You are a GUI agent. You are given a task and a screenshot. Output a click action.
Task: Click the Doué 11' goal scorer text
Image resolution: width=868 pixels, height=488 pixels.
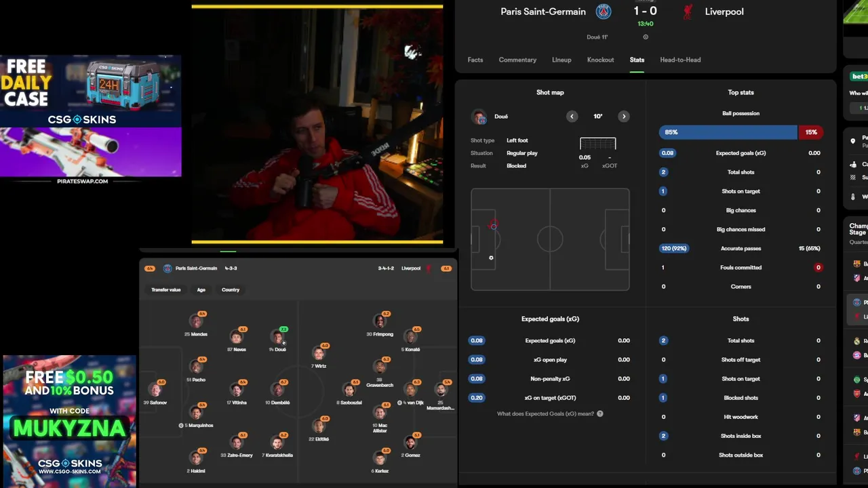click(597, 37)
